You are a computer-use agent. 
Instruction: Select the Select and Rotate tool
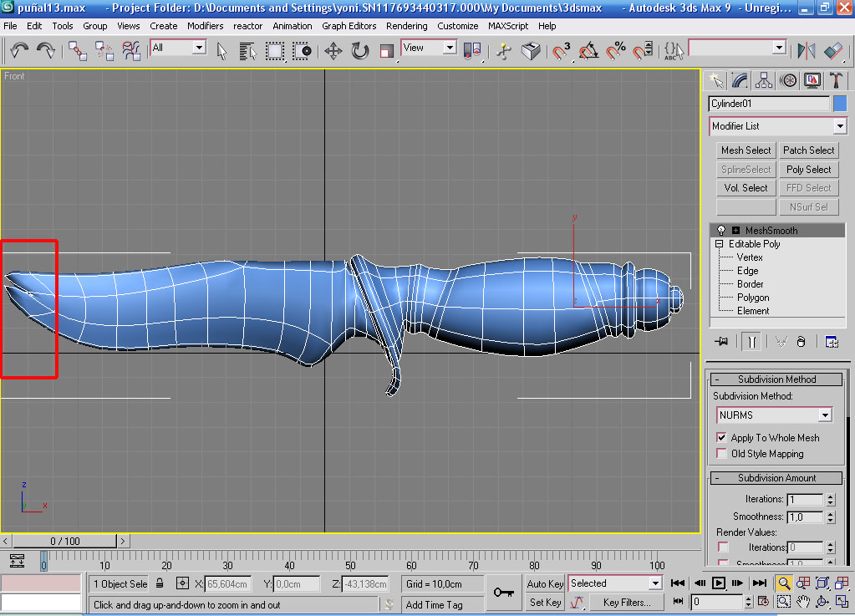(x=360, y=51)
